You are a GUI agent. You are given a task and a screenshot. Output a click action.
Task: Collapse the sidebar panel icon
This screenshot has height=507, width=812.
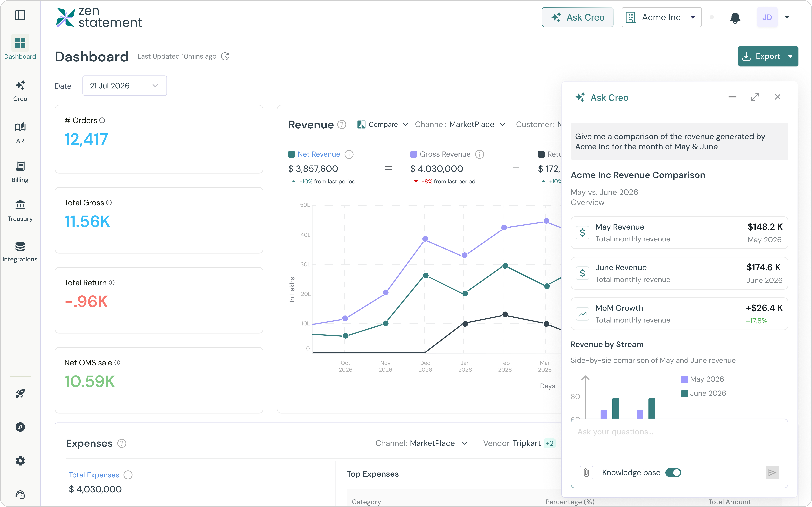pos(20,15)
